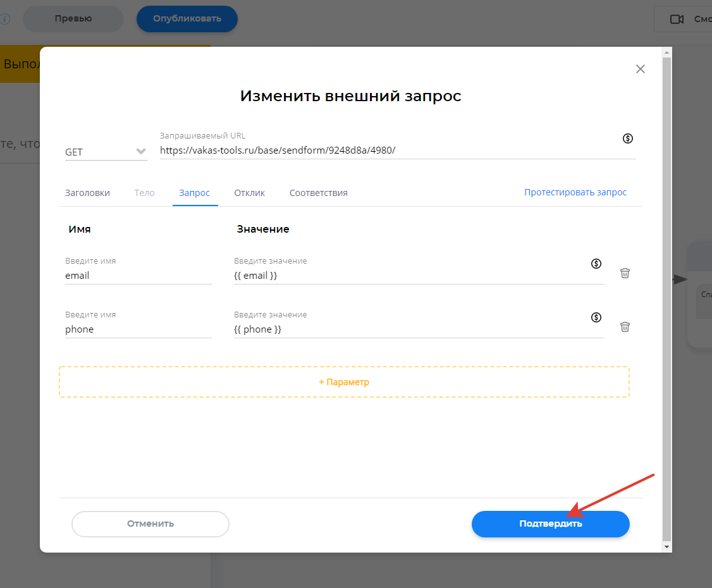
Task: Delete the email parameter with its trash icon
Action: [x=625, y=273]
